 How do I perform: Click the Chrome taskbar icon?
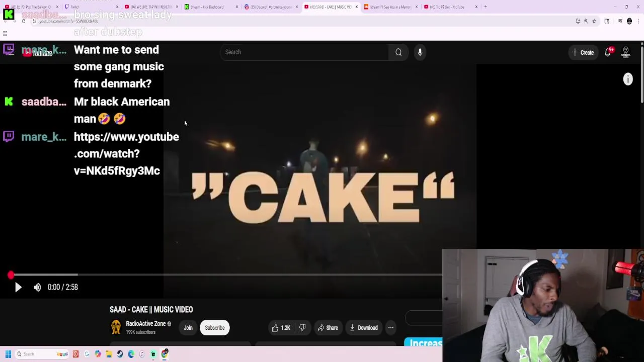165,354
